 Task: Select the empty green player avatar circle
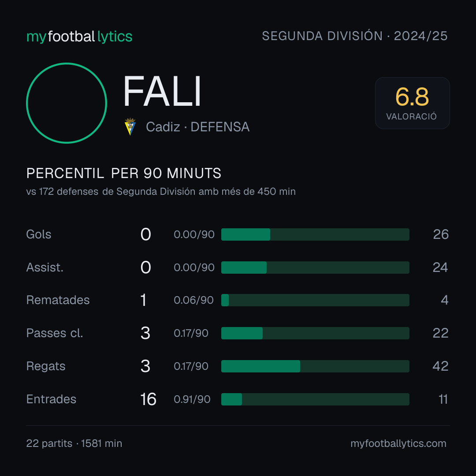pyautogui.click(x=67, y=103)
